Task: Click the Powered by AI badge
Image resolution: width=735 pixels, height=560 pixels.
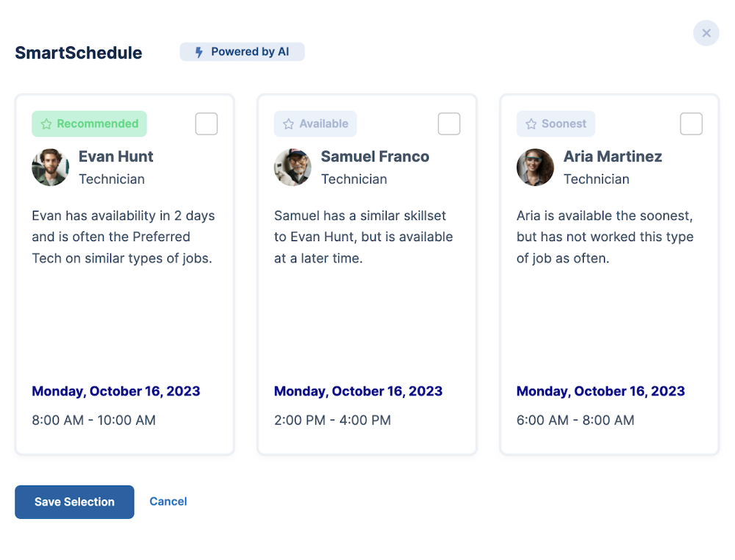Action: 243,52
